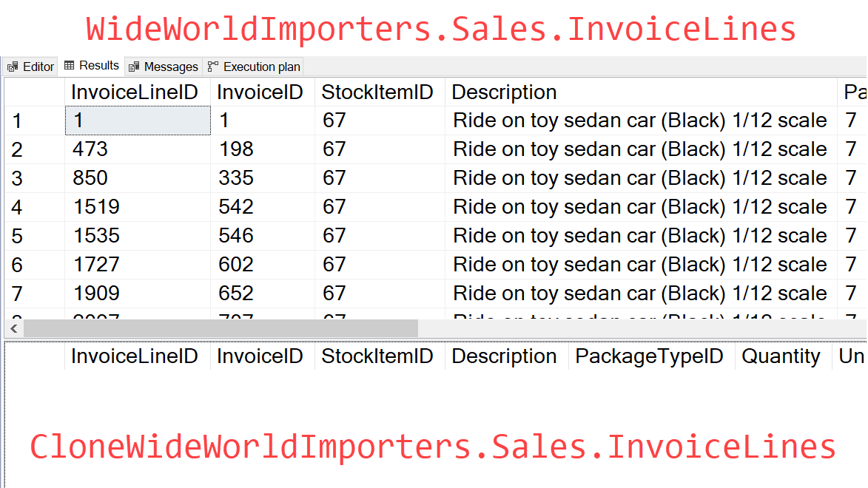Click the Editor tab icon
This screenshot has width=868, height=488.
[13, 67]
